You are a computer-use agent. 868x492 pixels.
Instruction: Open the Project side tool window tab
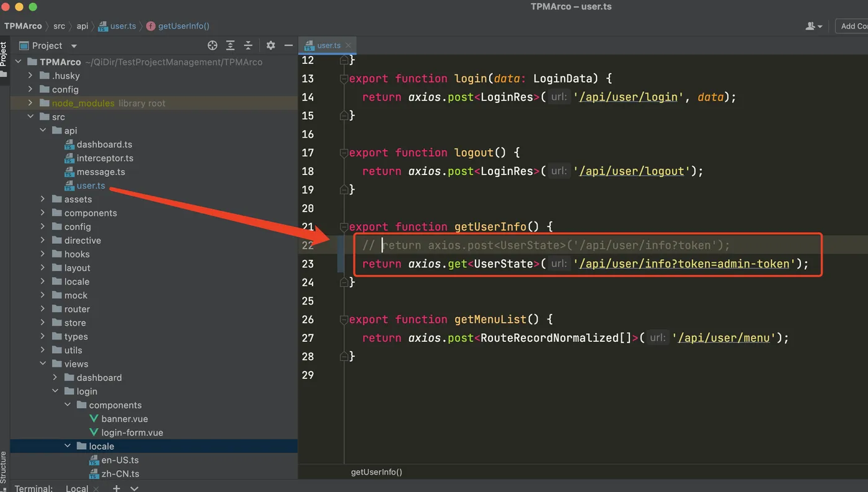coord(4,59)
